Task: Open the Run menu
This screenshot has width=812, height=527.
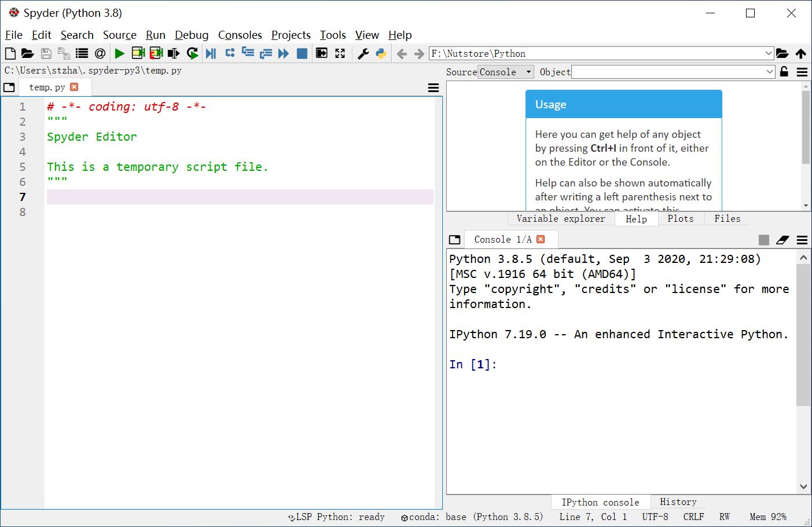Action: coord(156,35)
